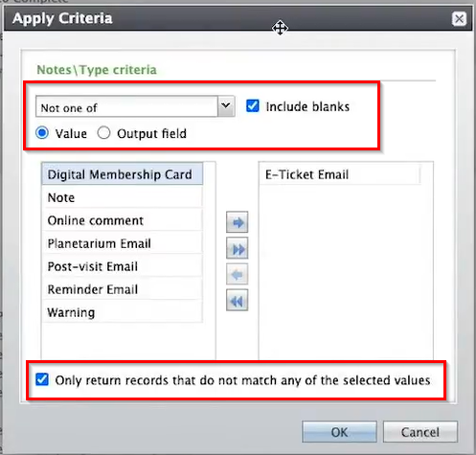Open the Not one of dropdown arrow
Screen dimensions: 476x455
point(226,106)
